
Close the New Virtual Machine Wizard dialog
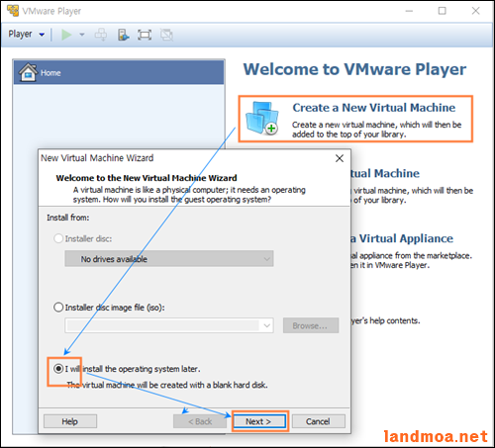point(340,158)
